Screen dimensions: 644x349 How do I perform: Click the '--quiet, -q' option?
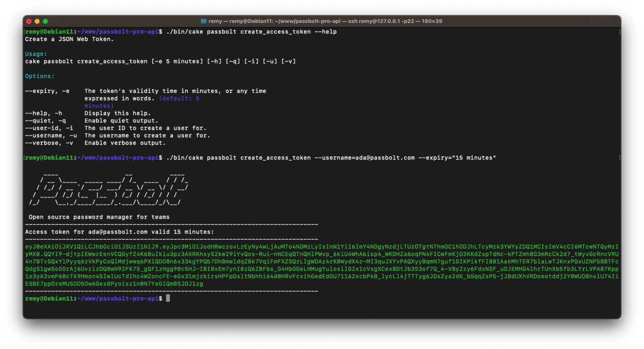[x=45, y=121]
